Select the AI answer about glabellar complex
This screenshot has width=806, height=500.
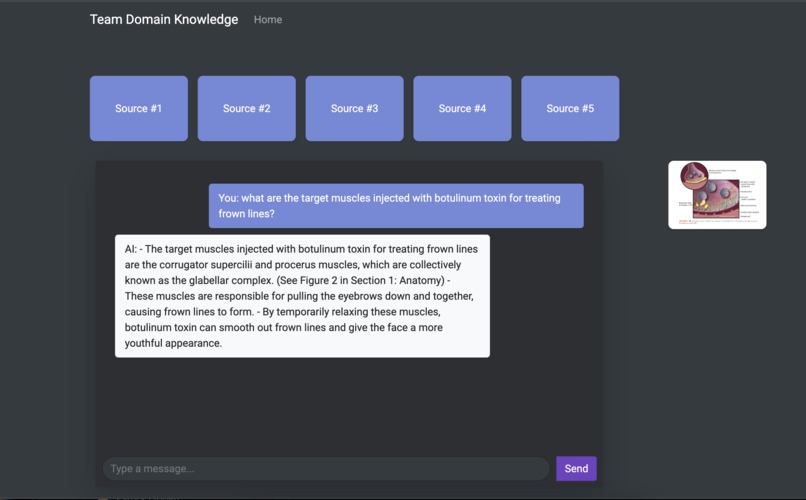[302, 296]
